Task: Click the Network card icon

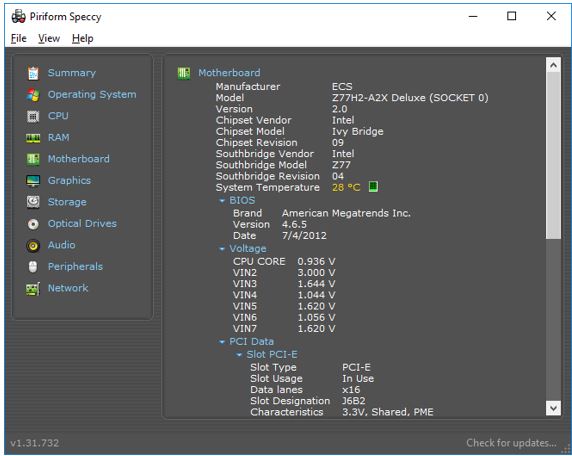Action: pos(33,289)
